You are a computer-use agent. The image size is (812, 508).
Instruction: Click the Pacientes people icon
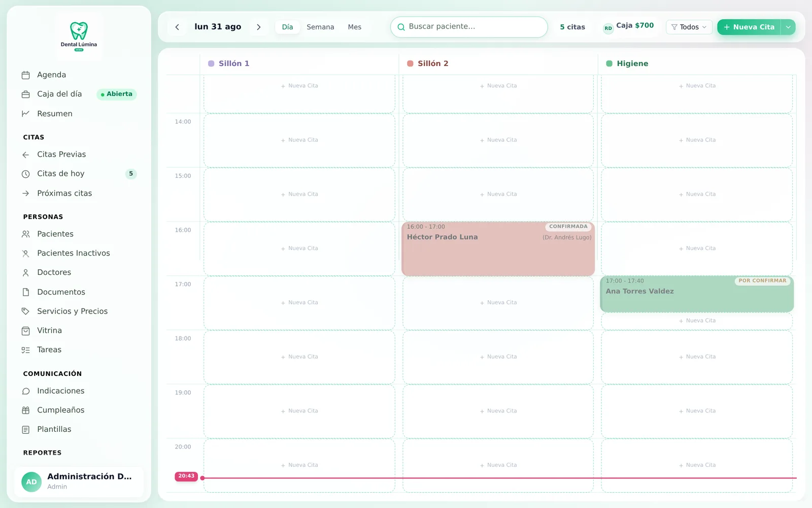pyautogui.click(x=26, y=234)
